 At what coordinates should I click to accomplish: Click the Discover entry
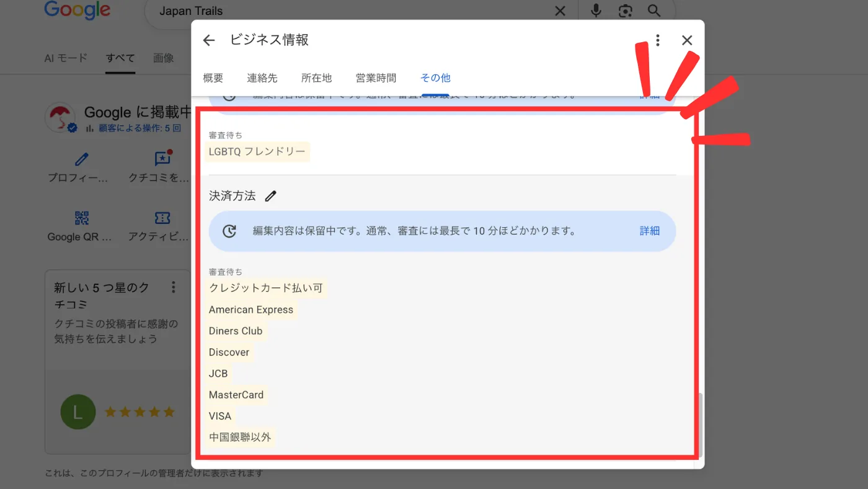(x=229, y=352)
